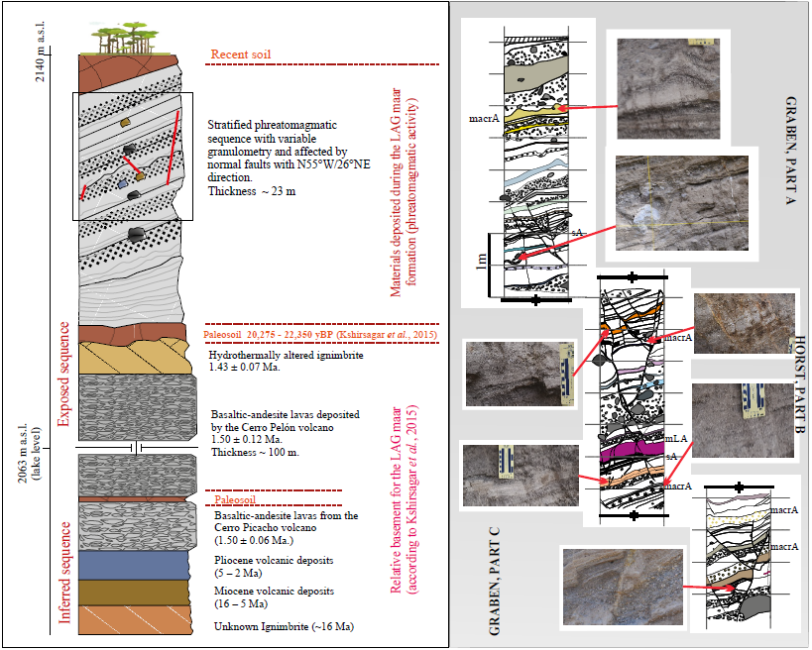812x650 pixels.
Task: Click the tree illustration atop the column
Action: tap(124, 40)
